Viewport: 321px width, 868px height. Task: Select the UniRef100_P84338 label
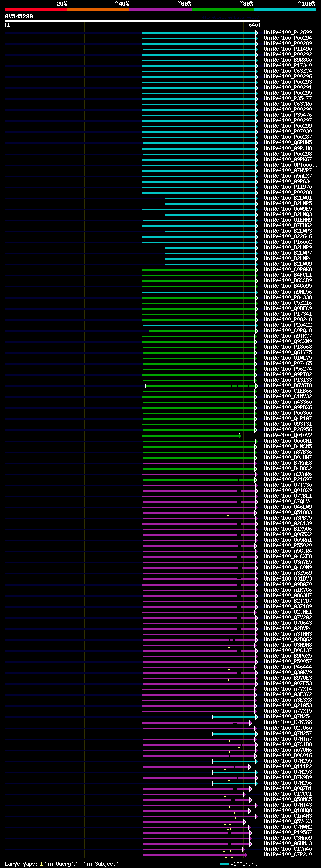(288, 297)
